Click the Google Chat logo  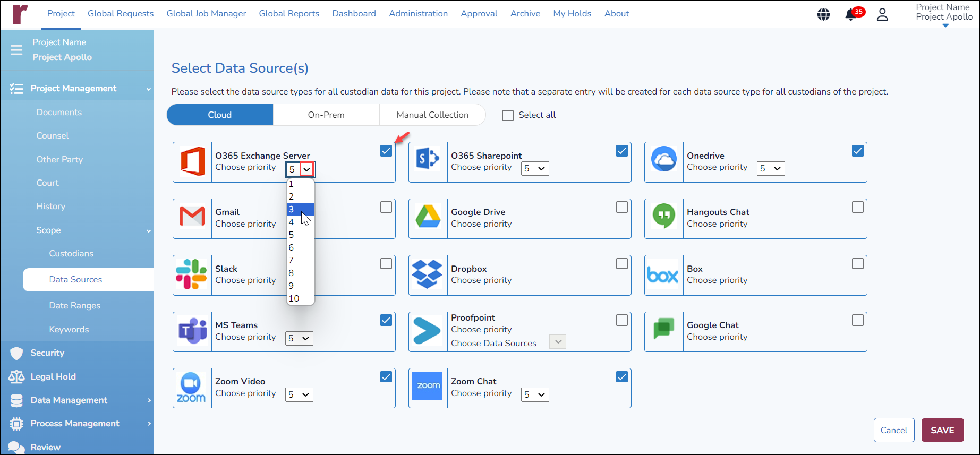664,329
